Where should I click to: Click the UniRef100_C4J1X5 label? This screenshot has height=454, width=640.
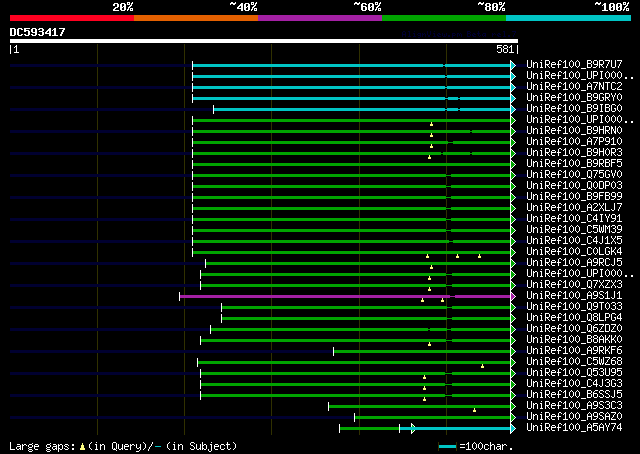574,241
